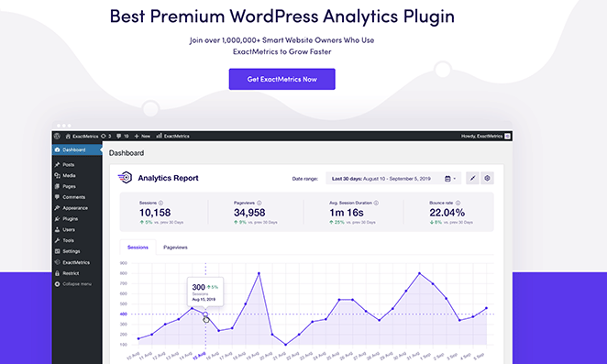This screenshot has height=364, width=607.
Task: Open ExactMetrics in the sidebar
Action: (77, 262)
